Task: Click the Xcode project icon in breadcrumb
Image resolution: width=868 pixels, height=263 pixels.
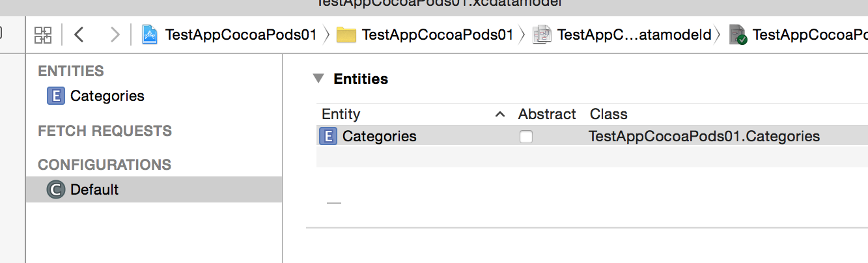Action: click(x=150, y=35)
